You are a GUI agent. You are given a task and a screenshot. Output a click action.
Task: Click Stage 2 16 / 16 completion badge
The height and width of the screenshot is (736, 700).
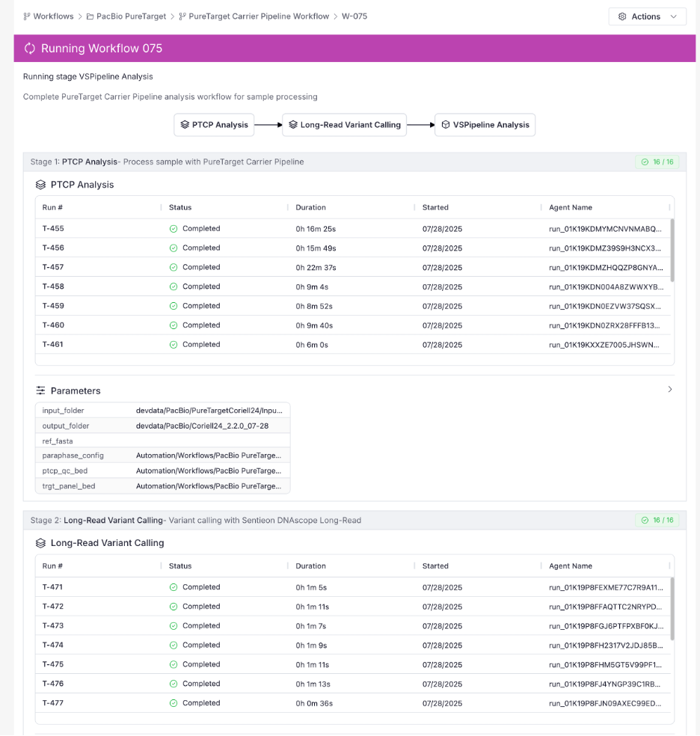coord(657,520)
